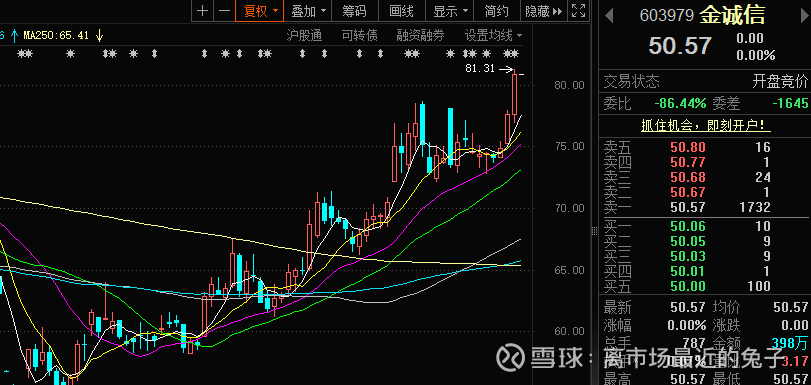Click the cyan up arrow before MA250
The height and width of the screenshot is (385, 811).
point(14,36)
